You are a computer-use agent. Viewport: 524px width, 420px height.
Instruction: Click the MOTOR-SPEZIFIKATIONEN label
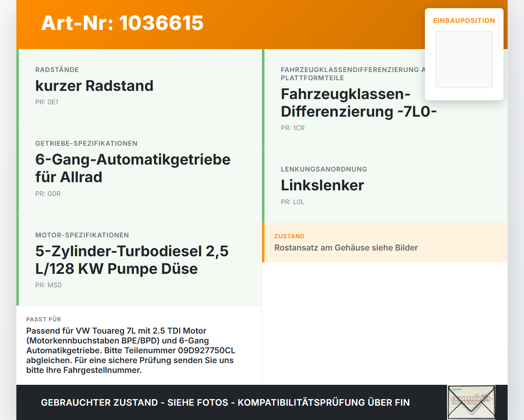tap(82, 235)
